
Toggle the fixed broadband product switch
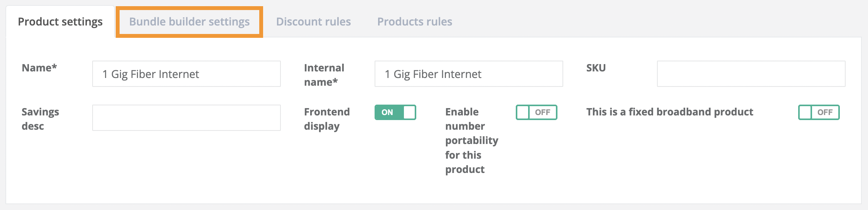(x=819, y=112)
